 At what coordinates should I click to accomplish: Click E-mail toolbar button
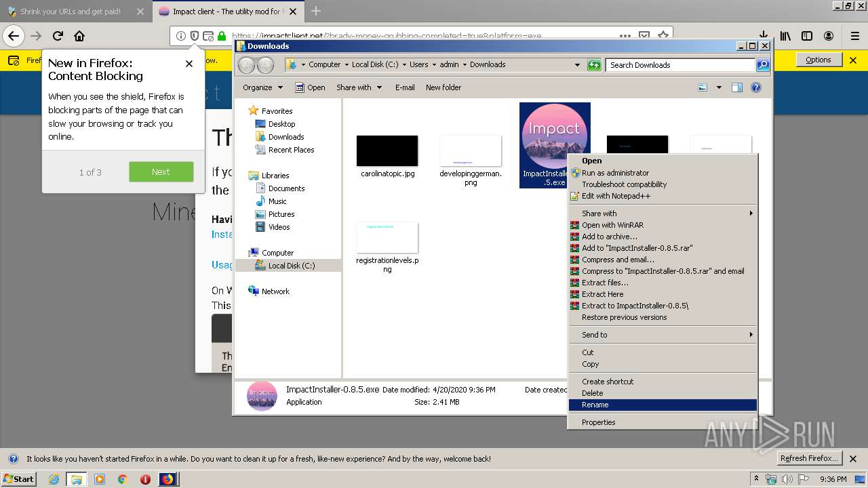(x=405, y=87)
